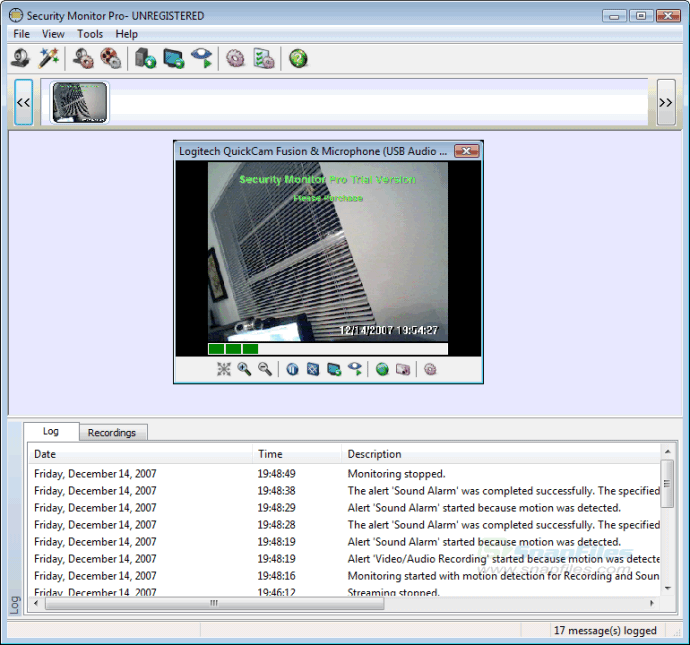Select the 'Monitoring stopped.' log entry
The height and width of the screenshot is (645, 690).
[345, 473]
